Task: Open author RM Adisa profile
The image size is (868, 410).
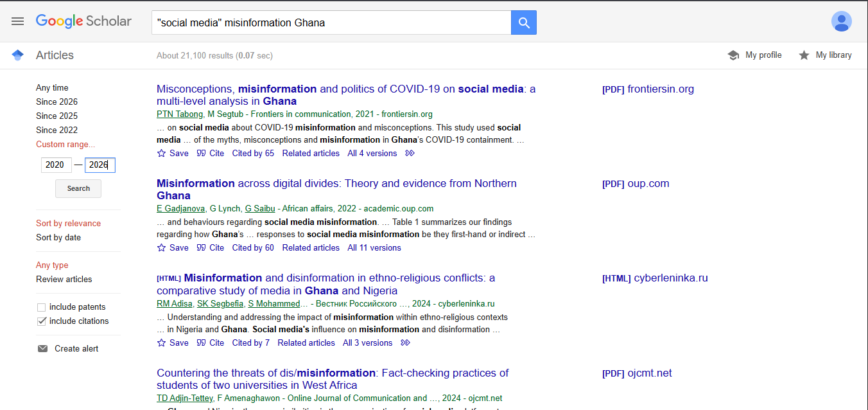Action: 174,303
